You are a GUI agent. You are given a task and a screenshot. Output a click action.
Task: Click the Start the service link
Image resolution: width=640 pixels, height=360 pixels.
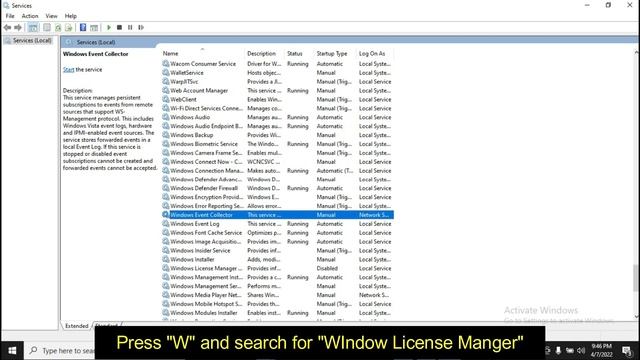click(69, 69)
